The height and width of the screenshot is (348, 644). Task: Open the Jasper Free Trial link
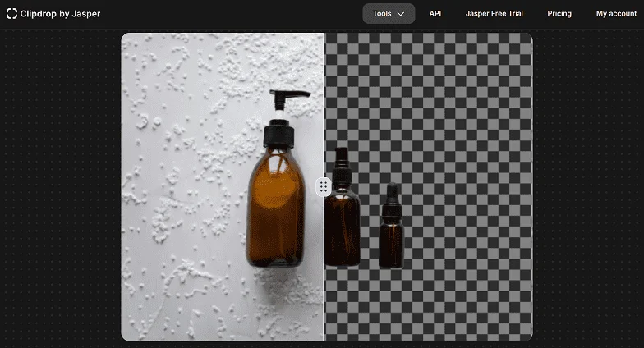(x=494, y=14)
